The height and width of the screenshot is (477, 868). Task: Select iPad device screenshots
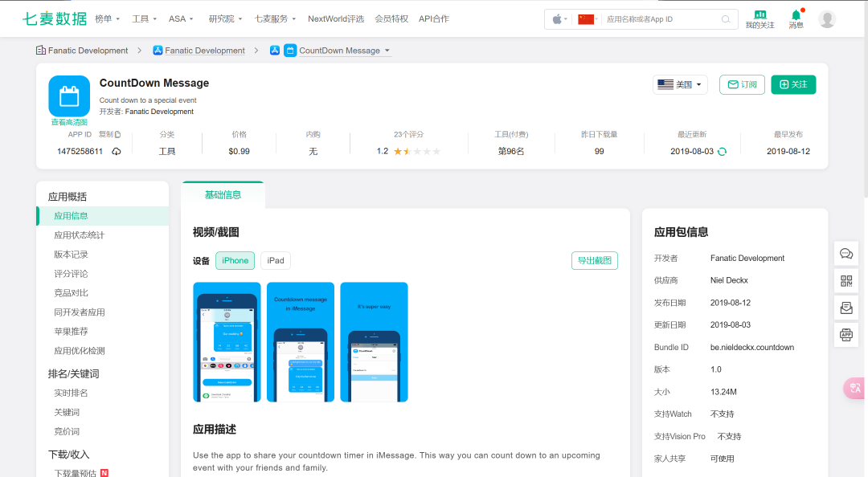[x=276, y=261]
